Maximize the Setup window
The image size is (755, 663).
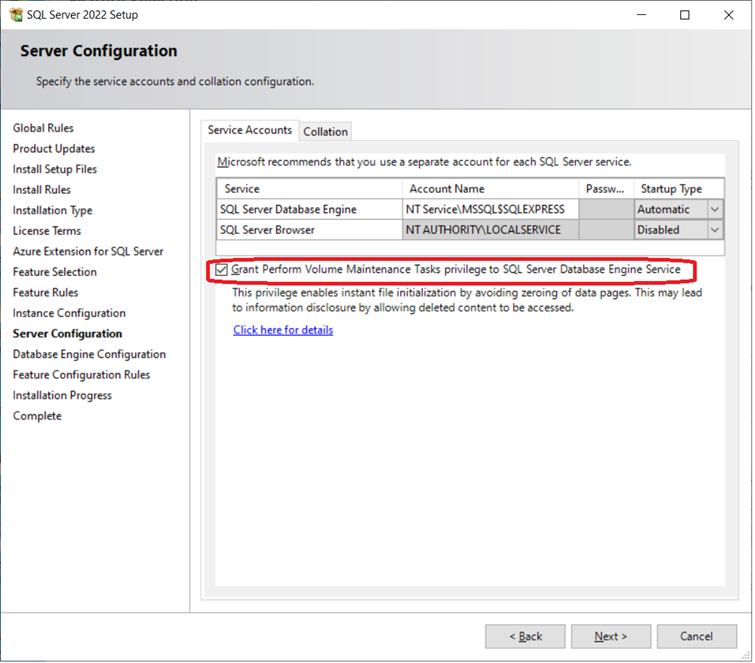tap(686, 15)
